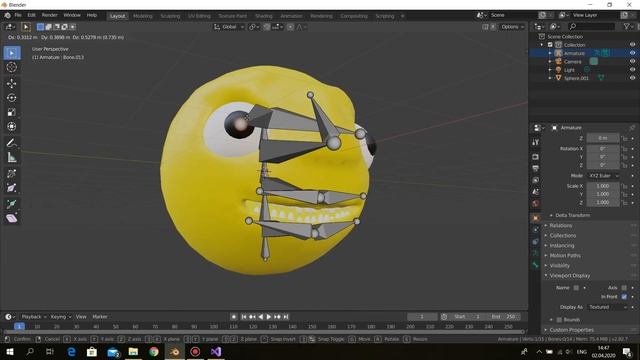Hide the Camera object
The width and height of the screenshot is (640, 360).
pyautogui.click(x=632, y=62)
